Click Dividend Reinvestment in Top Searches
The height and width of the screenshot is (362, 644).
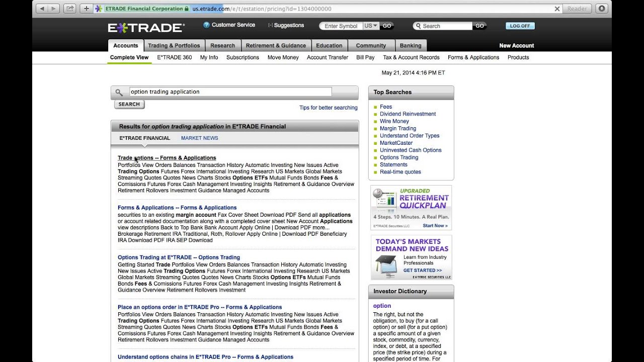tap(408, 114)
